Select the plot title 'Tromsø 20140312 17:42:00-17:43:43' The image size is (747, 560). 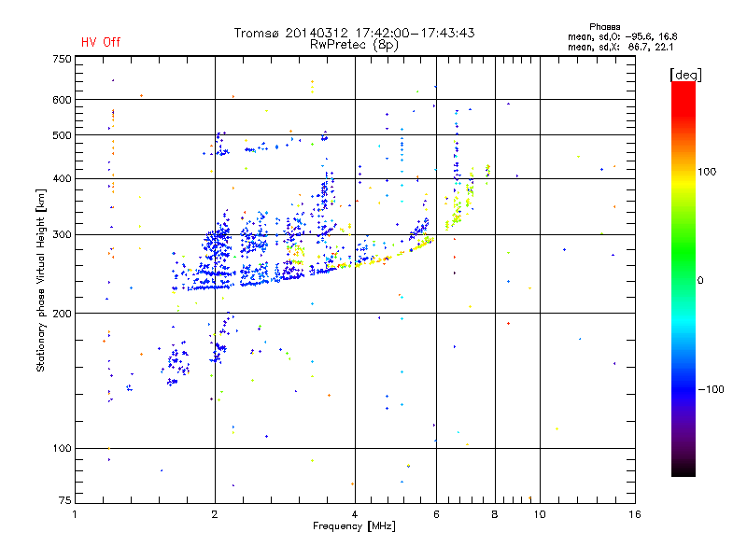point(355,33)
